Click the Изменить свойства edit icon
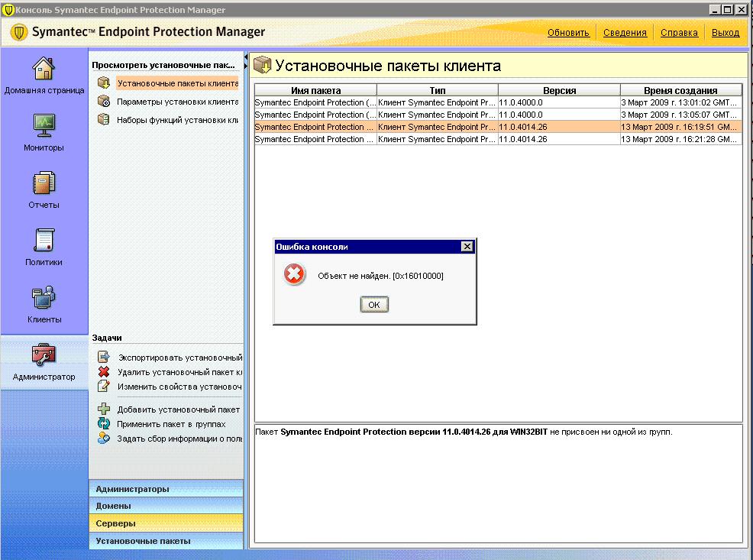The height and width of the screenshot is (560, 753). click(104, 386)
